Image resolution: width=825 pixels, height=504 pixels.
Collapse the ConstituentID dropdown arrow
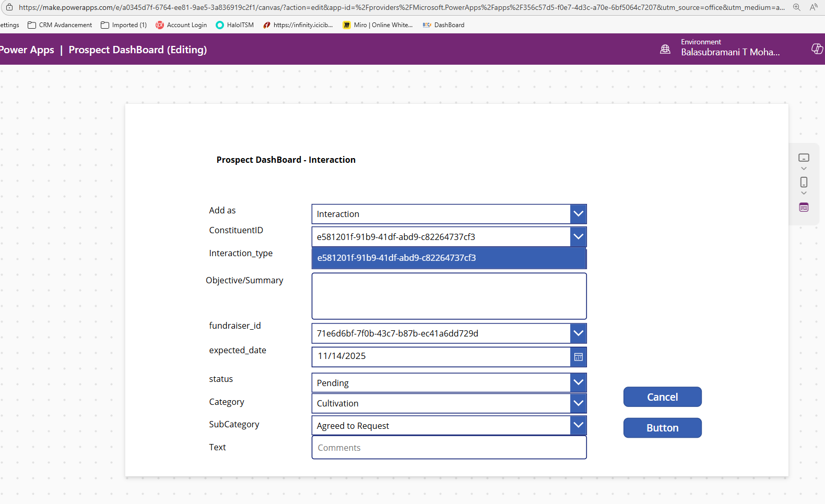pyautogui.click(x=578, y=236)
